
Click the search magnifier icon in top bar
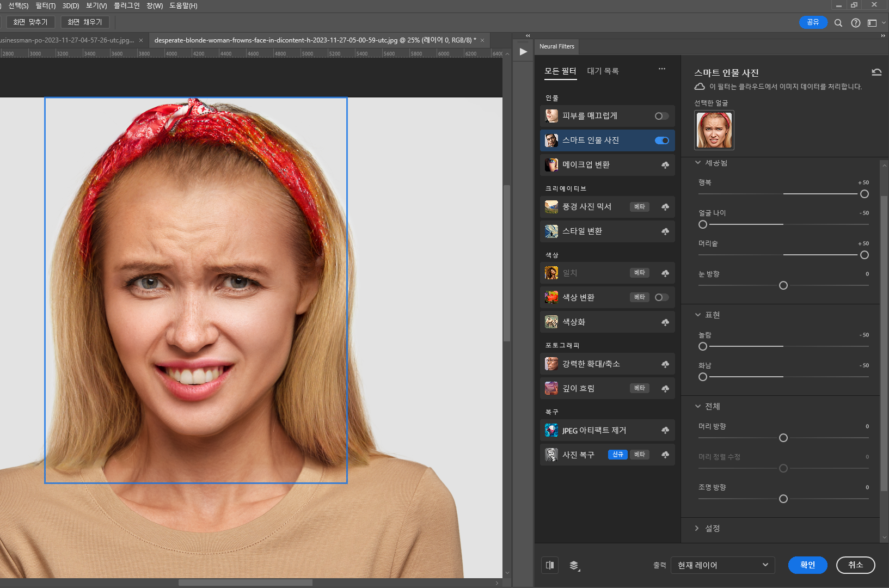coord(838,23)
